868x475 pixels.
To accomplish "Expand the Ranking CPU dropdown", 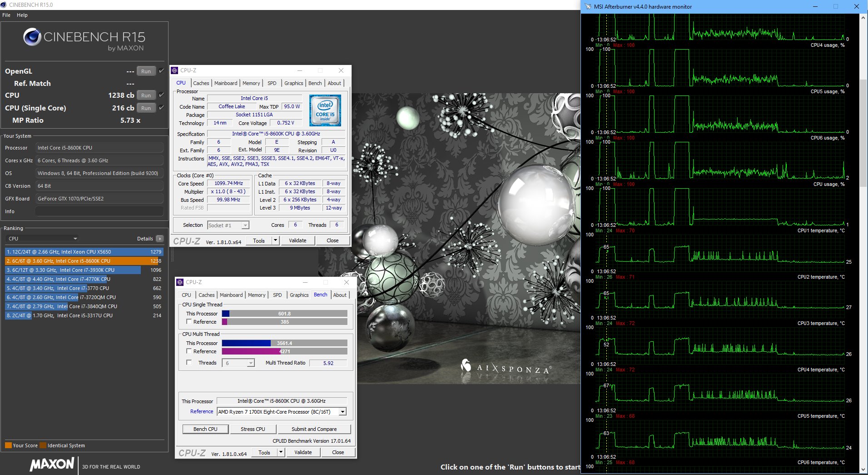I will (75, 239).
